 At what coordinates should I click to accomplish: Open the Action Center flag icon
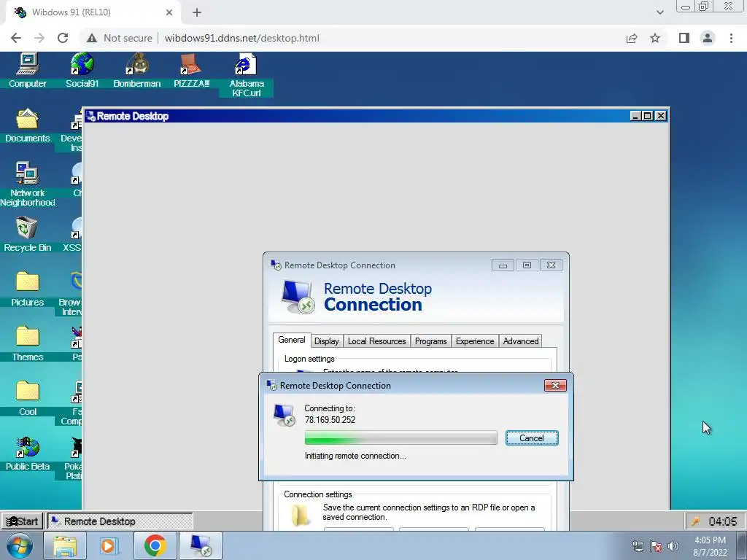coord(656,546)
